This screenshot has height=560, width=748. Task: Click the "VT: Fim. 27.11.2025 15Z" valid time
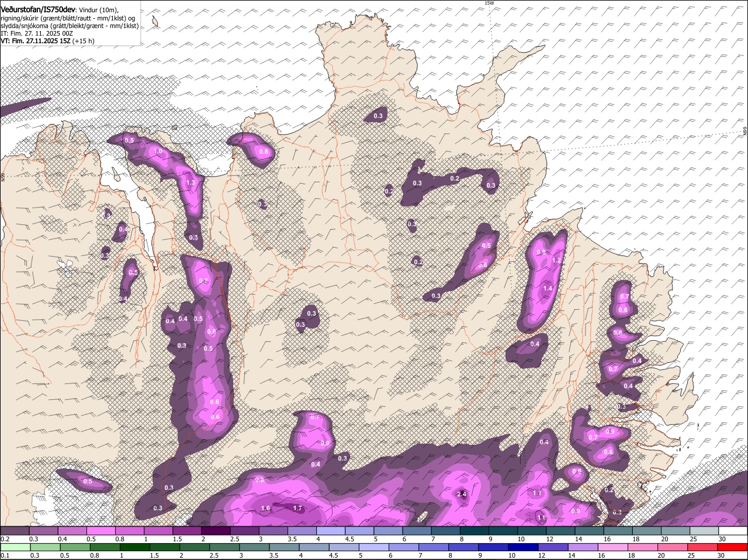[36, 41]
